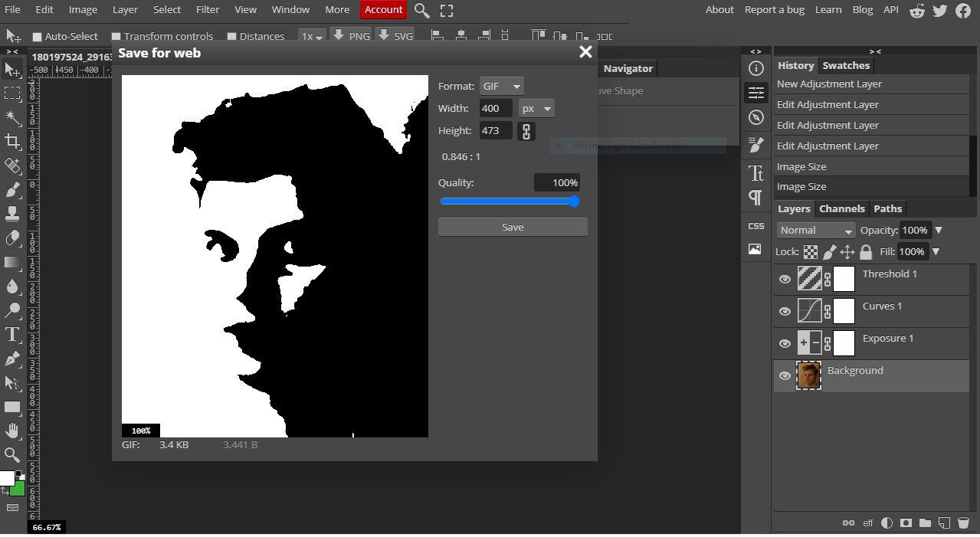Select the Crop tool
980x537 pixels.
click(x=12, y=141)
